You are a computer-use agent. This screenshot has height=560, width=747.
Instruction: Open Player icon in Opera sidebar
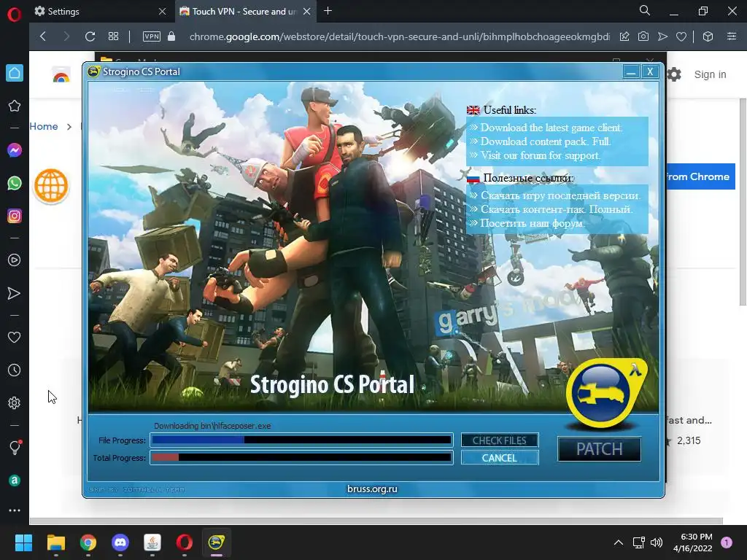pos(15,260)
